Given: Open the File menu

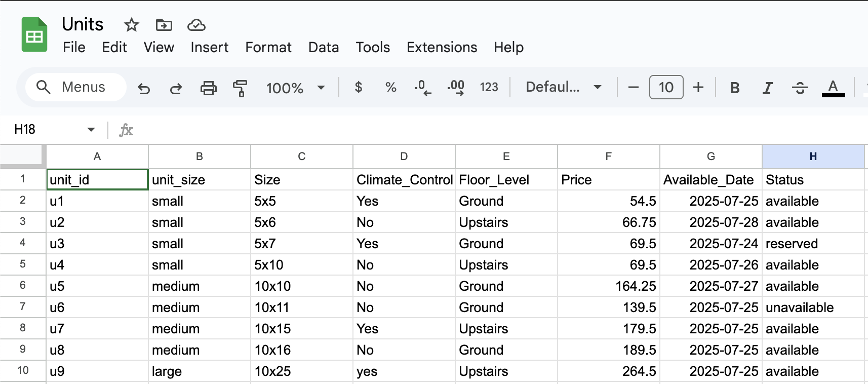Looking at the screenshot, I should 74,47.
